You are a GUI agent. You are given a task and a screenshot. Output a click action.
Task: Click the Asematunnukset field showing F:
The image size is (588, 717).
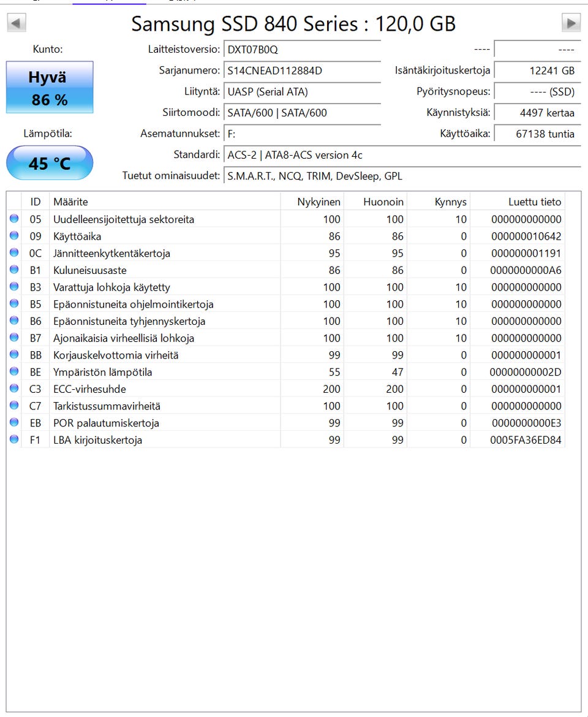pyautogui.click(x=302, y=134)
